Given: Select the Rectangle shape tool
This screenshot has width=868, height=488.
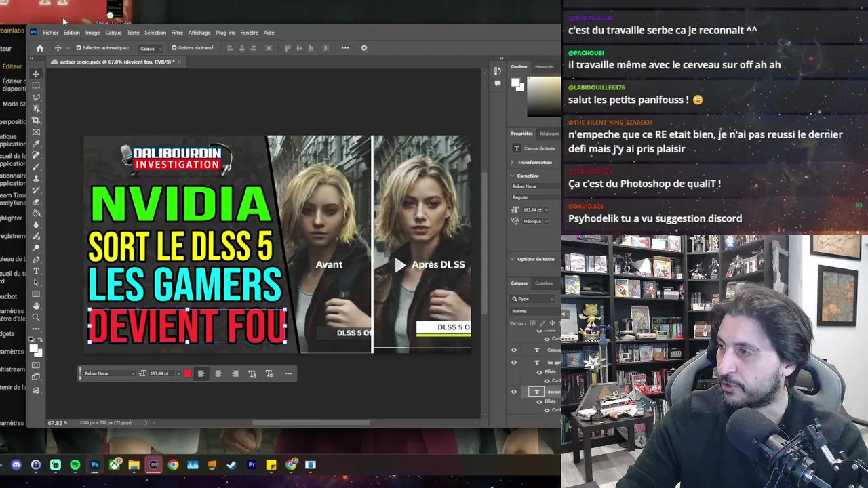Looking at the screenshot, I should pos(36,294).
